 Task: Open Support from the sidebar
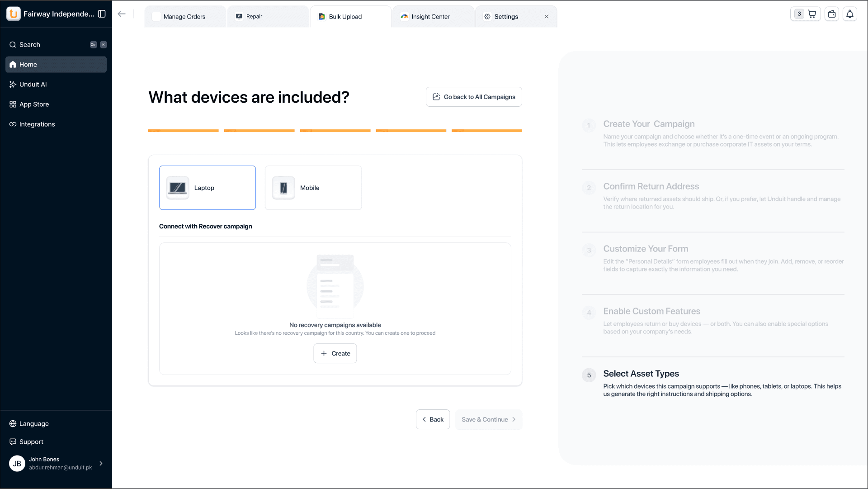(31, 442)
